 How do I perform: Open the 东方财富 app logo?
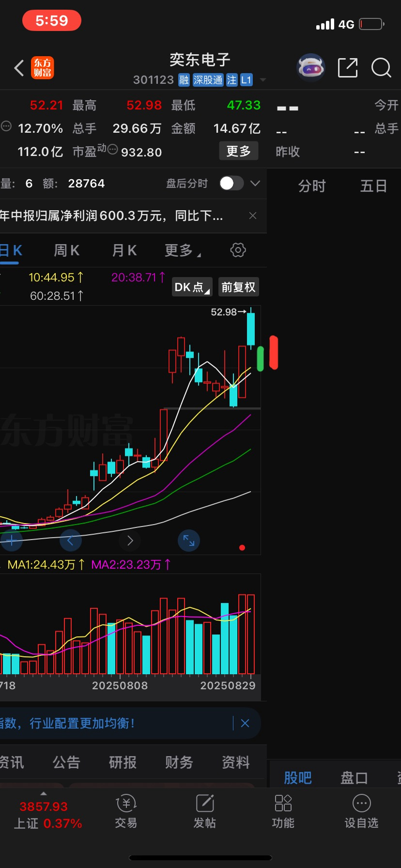(x=43, y=68)
